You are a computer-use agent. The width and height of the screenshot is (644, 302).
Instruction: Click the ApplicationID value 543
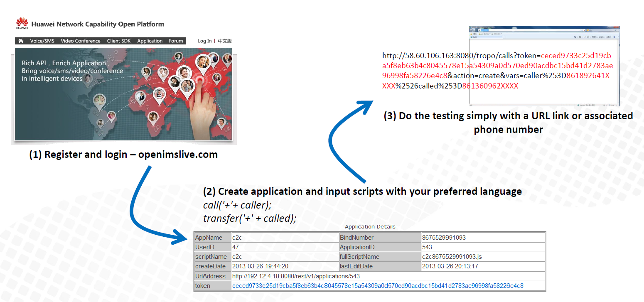[x=427, y=247]
